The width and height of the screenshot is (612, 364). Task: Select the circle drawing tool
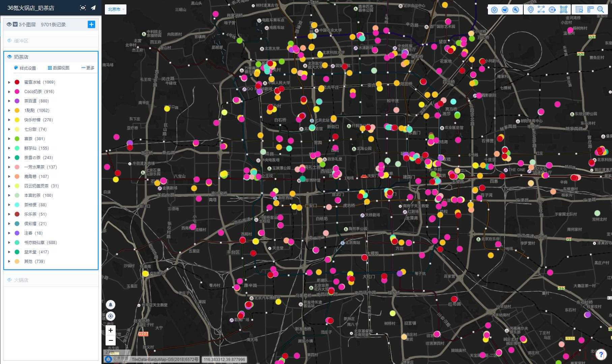(552, 9)
